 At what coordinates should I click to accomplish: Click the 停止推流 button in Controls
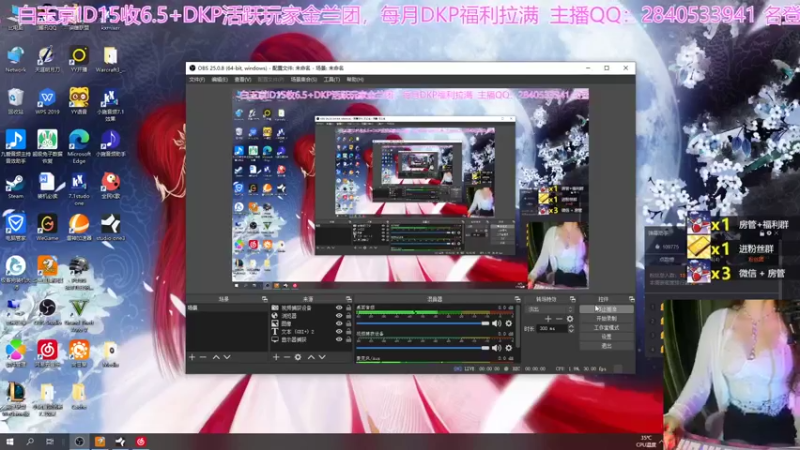pyautogui.click(x=606, y=309)
